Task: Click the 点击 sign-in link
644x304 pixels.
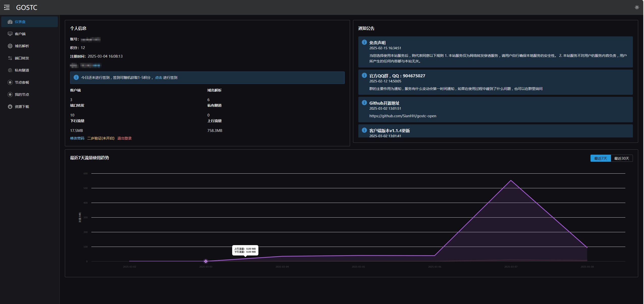Action: [158, 78]
